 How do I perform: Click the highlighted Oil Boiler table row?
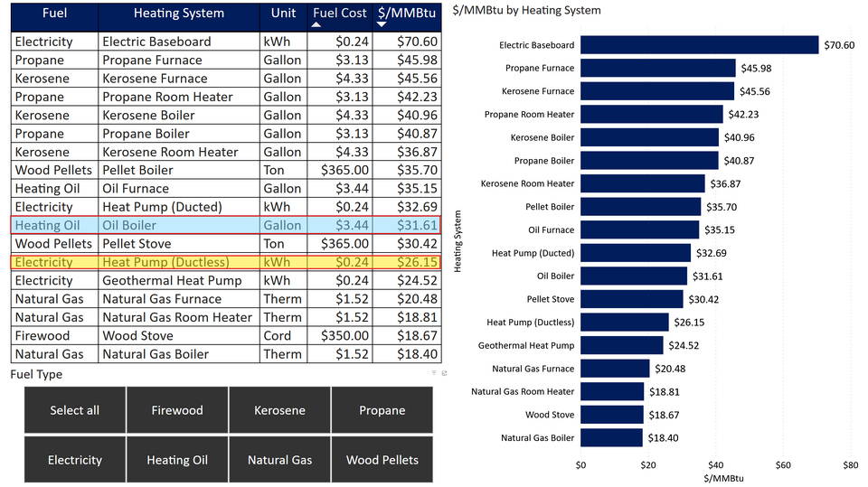(224, 226)
